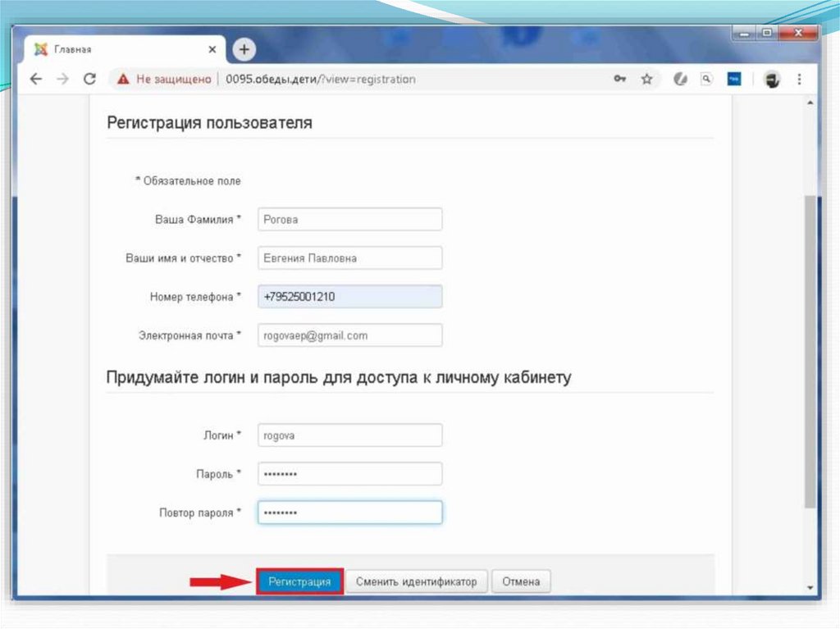Click the Электронная почта field
This screenshot has height=629, width=840.
349,335
